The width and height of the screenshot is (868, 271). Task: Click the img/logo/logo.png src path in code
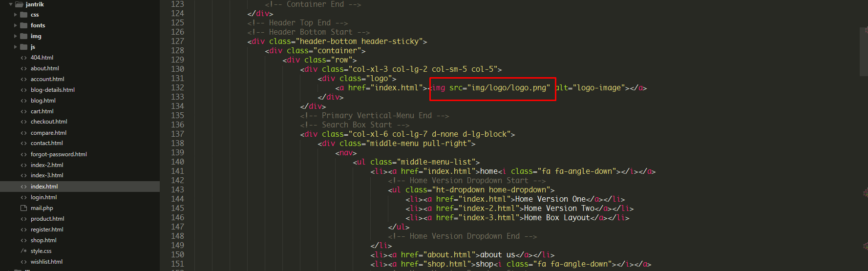(x=508, y=88)
